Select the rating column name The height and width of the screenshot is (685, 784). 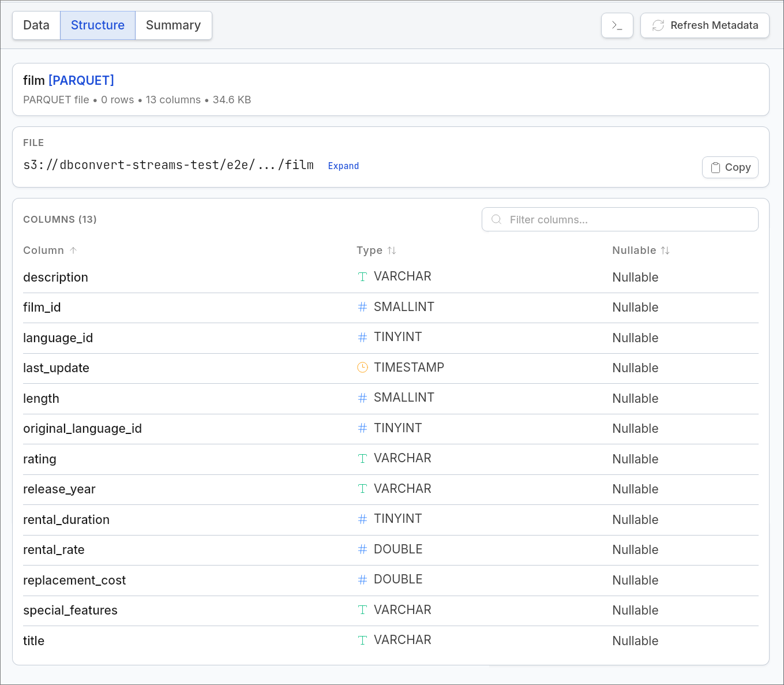40,459
